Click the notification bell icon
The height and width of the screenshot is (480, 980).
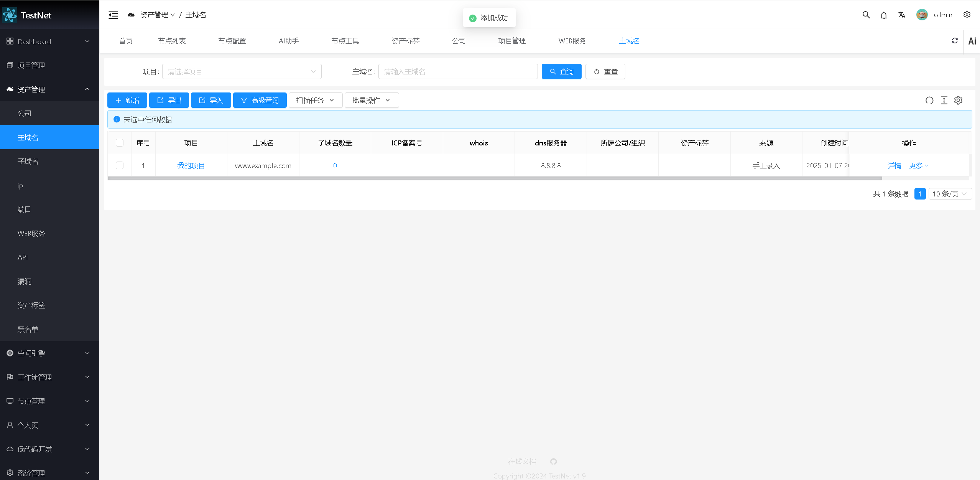884,15
